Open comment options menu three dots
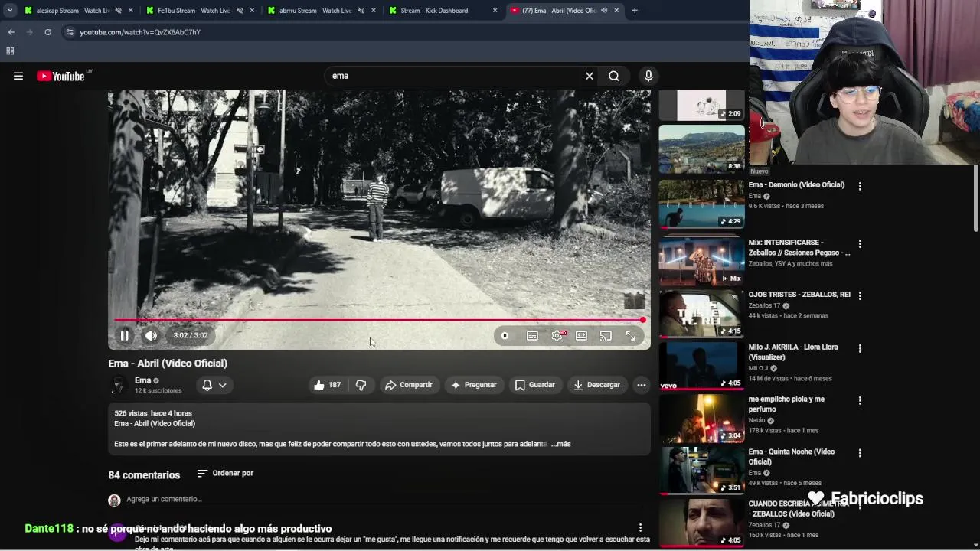Screen dimensions: 980x551 [641, 527]
